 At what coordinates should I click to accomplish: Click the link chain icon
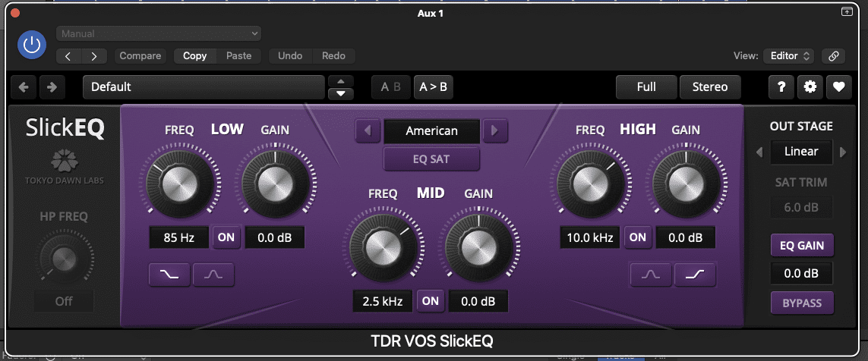[x=833, y=56]
